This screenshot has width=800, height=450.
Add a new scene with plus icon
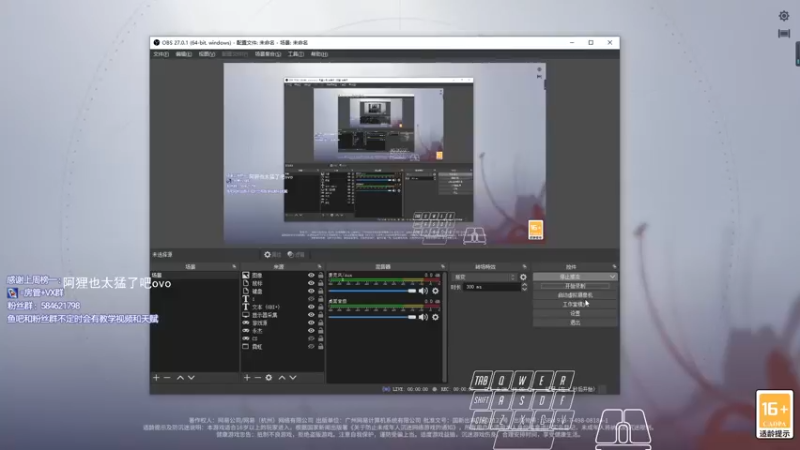tap(156, 378)
